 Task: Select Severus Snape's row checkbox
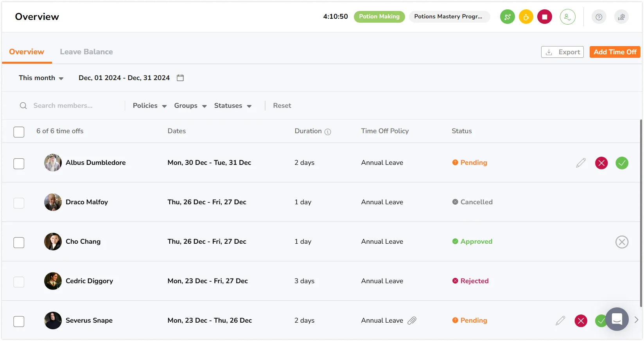19,321
